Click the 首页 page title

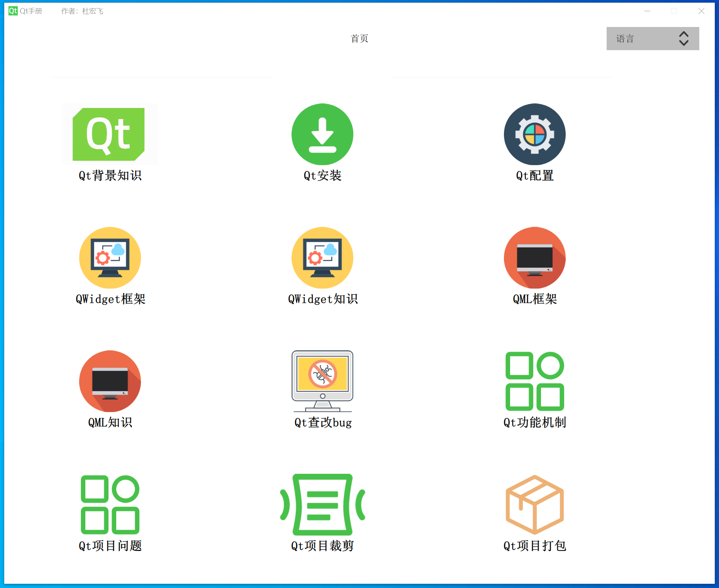pos(359,39)
